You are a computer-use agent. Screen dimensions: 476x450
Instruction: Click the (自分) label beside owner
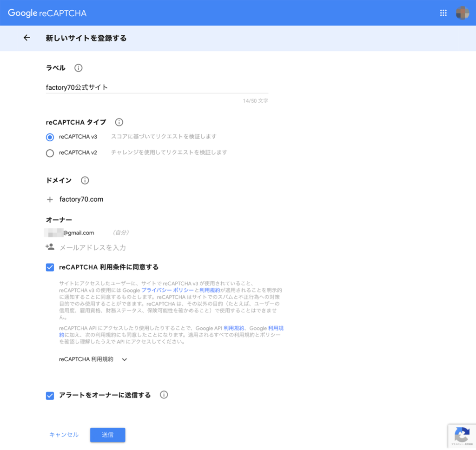(120, 232)
